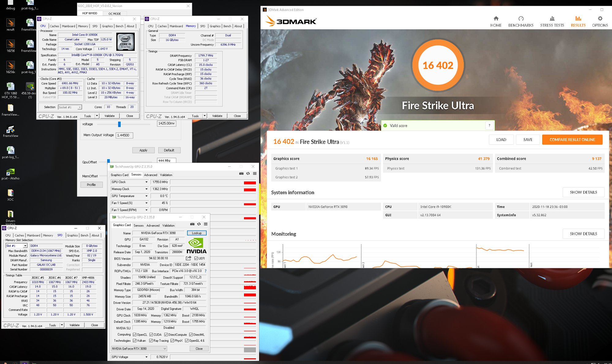This screenshot has width=612, height=364.
Task: Open the HOME section in 3DMark
Action: coord(496,21)
